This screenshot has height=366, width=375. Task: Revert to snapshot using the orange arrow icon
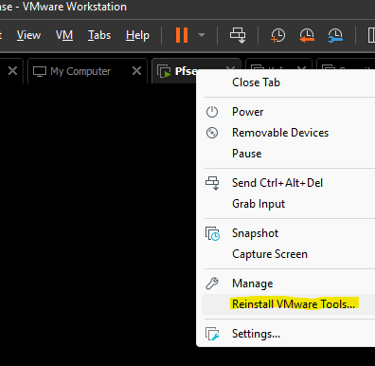[307, 35]
